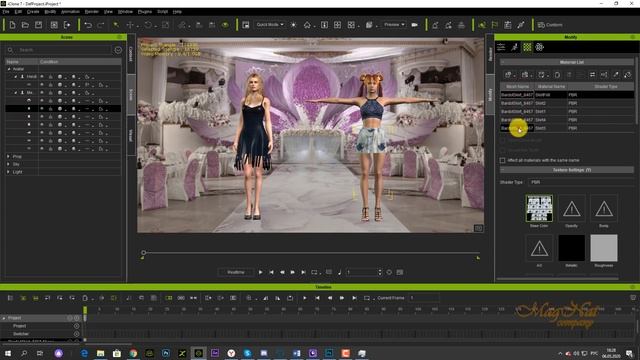
Task: Switch to the Content side tab
Action: (x=131, y=54)
